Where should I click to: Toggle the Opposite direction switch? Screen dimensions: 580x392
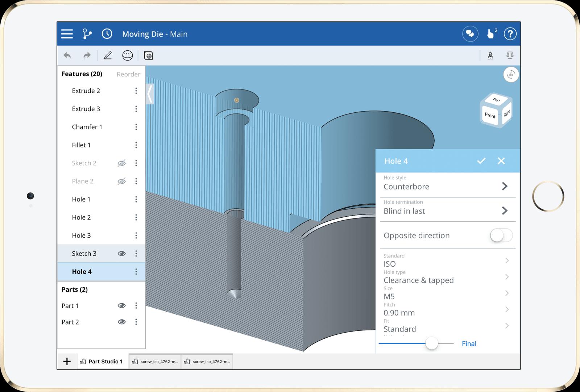[501, 235]
